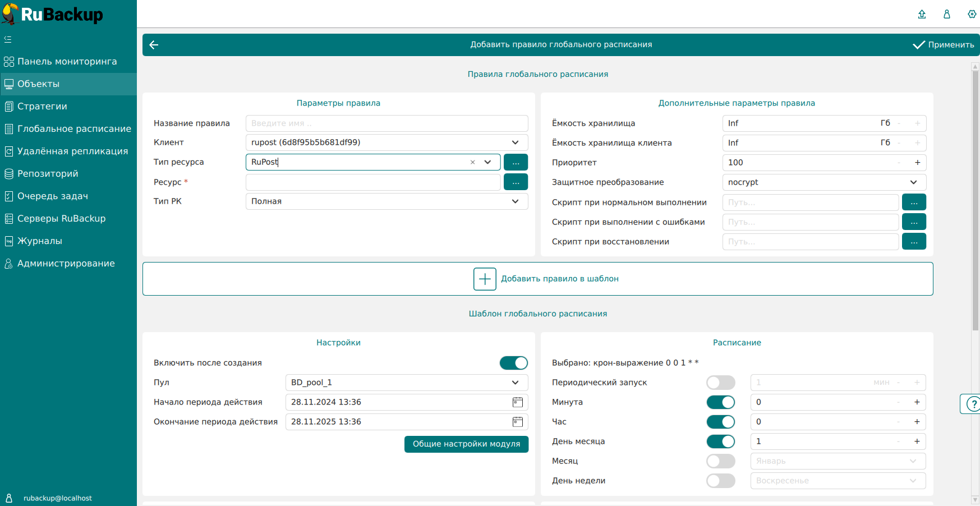Open calendar for Окончание периода действия

point(518,422)
